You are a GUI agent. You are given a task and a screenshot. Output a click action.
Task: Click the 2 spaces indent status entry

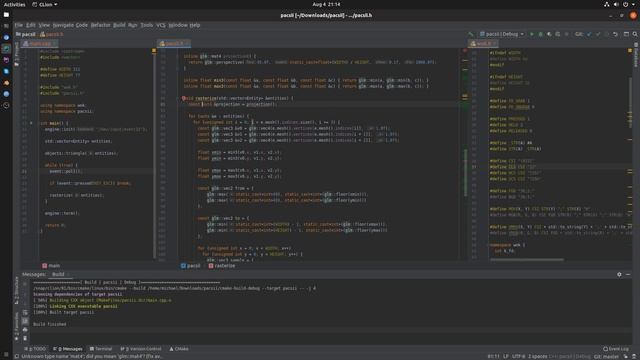click(x=538, y=356)
